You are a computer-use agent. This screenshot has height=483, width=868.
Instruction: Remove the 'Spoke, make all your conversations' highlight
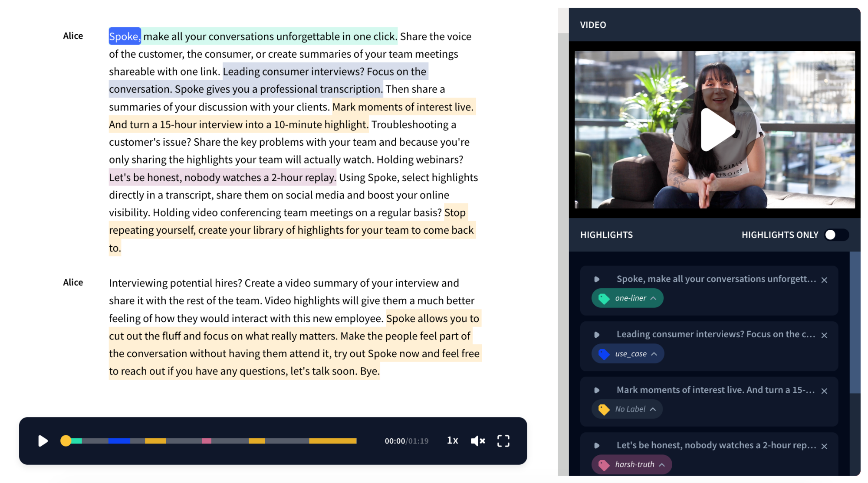point(824,280)
